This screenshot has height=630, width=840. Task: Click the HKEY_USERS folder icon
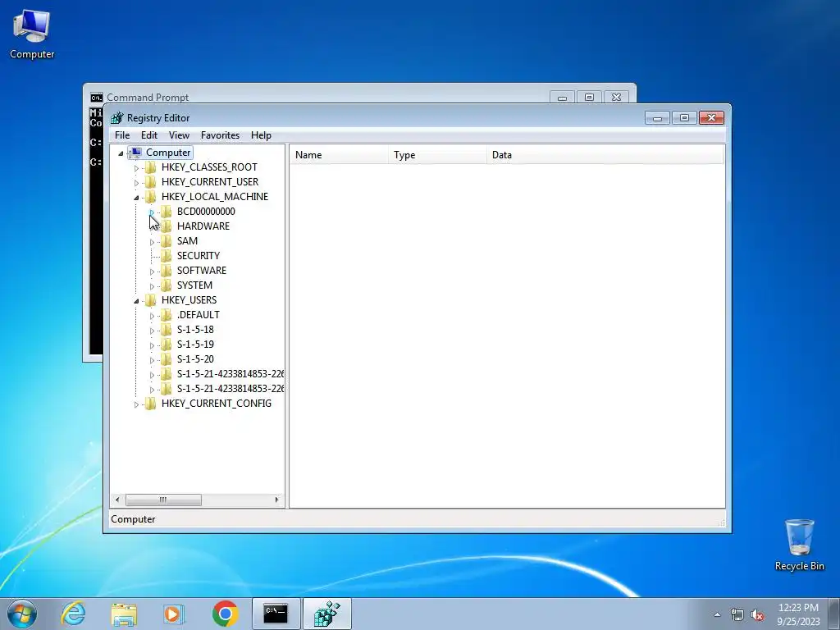click(x=151, y=300)
